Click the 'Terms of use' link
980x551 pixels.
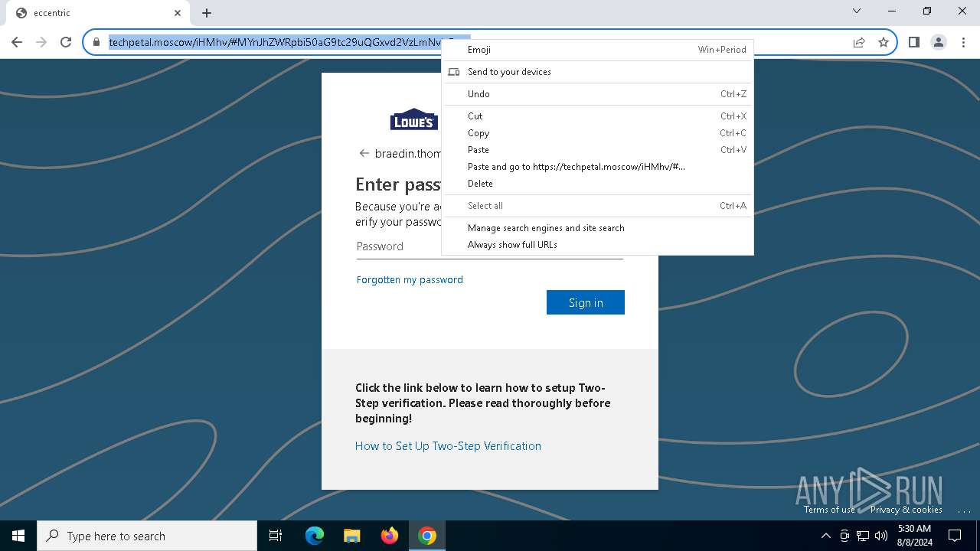[829, 510]
